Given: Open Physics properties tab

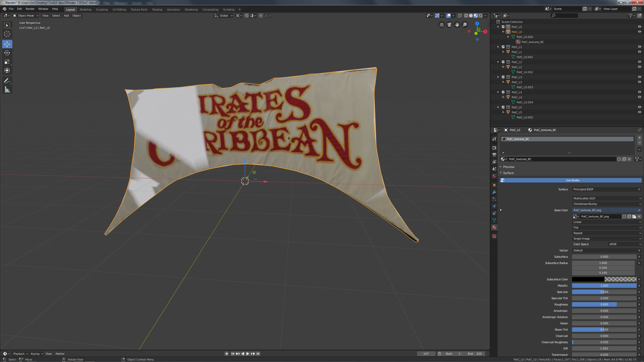Looking at the screenshot, I should point(494,206).
